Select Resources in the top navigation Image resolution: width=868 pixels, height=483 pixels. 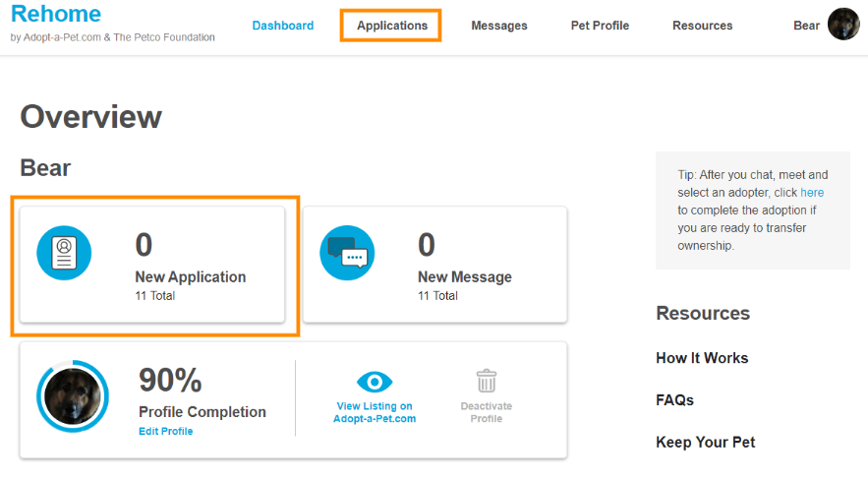tap(702, 26)
